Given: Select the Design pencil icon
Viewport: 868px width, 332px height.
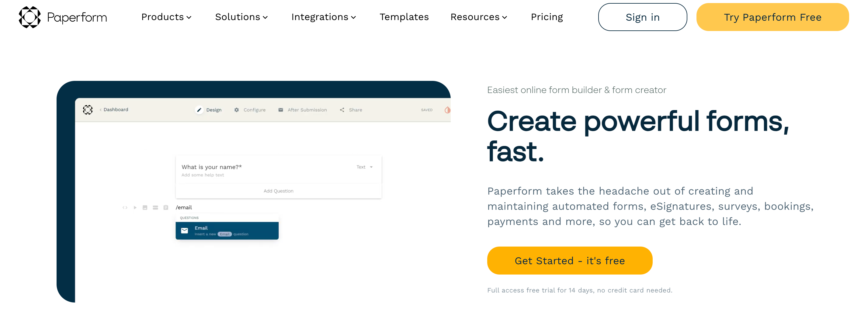Looking at the screenshot, I should (200, 110).
